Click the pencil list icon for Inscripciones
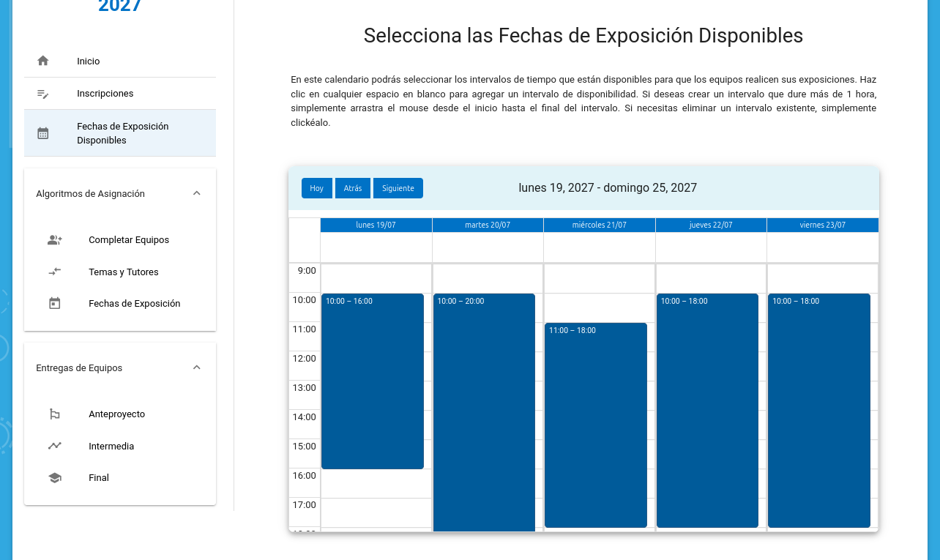 tap(43, 94)
